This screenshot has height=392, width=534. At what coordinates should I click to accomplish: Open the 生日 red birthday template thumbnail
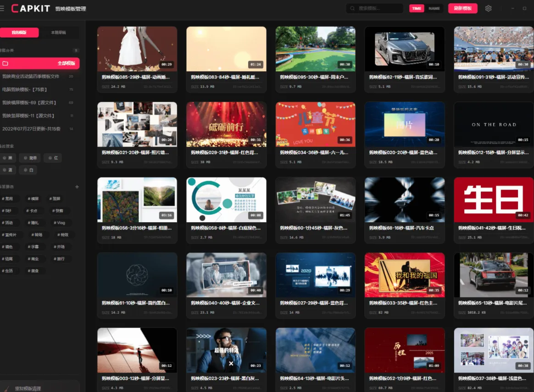coord(494,200)
